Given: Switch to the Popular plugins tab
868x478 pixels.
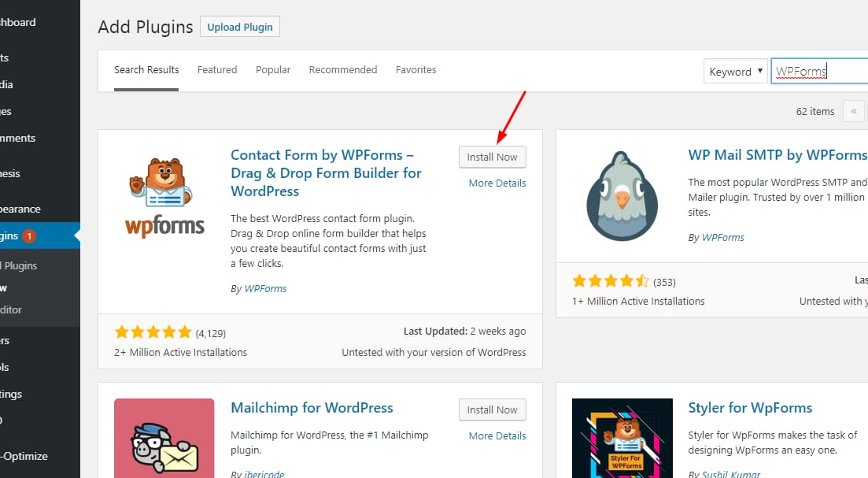Looking at the screenshot, I should tap(273, 69).
